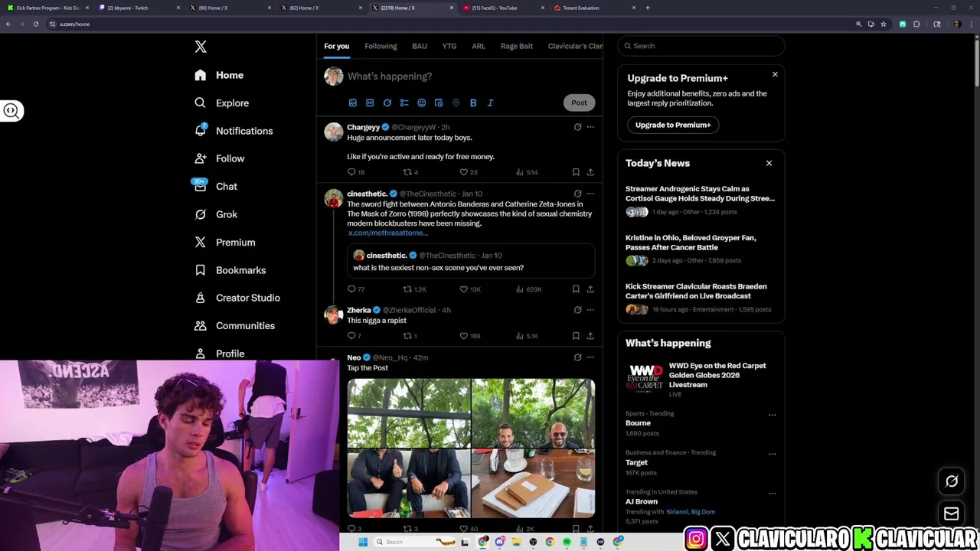Open more options for Target trend
This screenshot has height=551, width=980.
pyautogui.click(x=772, y=454)
